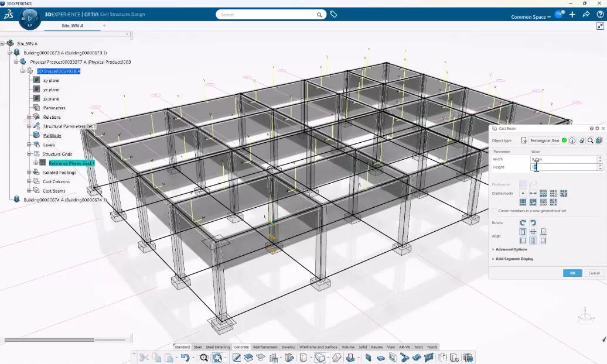The image size is (607, 364).
Task: Click the Width value input field
Action: point(562,159)
